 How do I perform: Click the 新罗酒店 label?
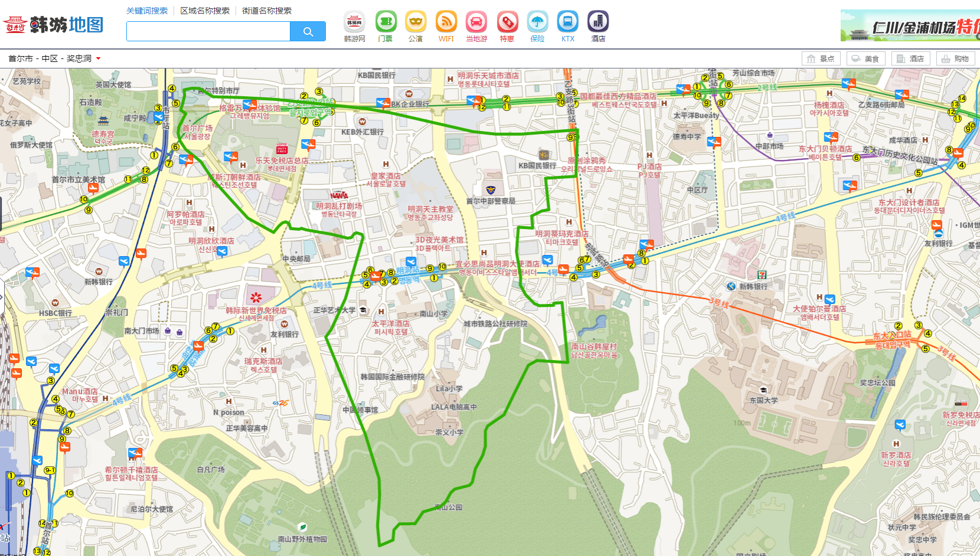point(896,459)
